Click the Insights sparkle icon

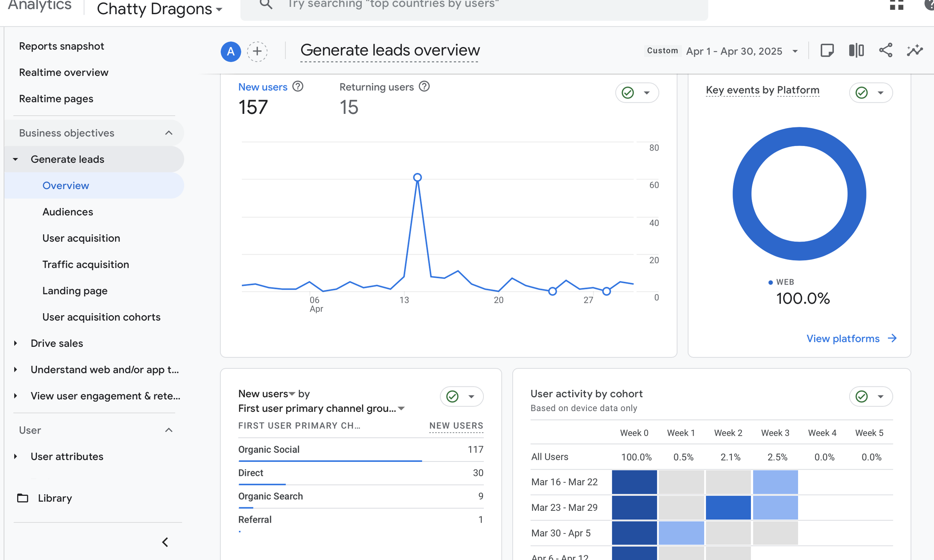(x=914, y=50)
